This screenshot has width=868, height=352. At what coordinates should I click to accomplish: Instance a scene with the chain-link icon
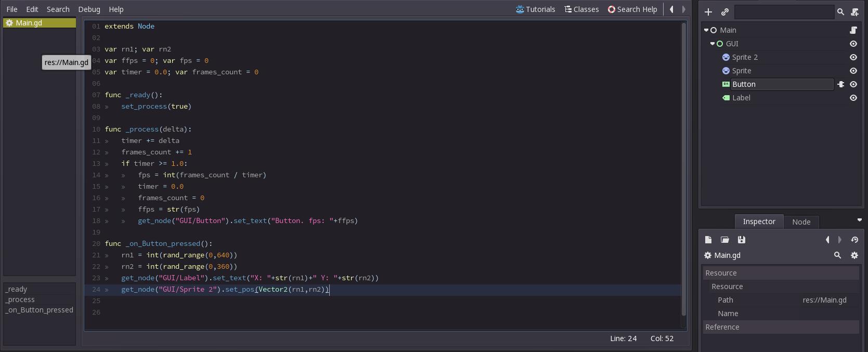[x=724, y=11]
